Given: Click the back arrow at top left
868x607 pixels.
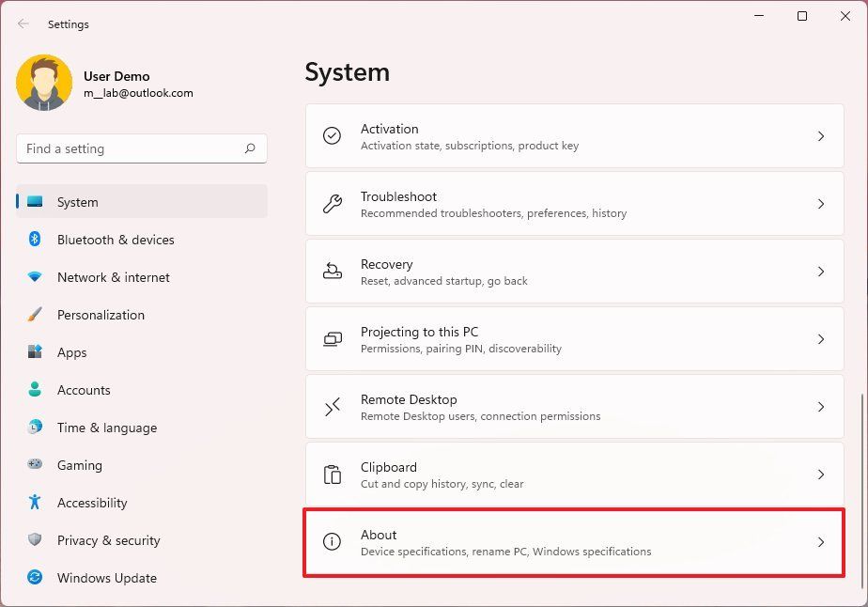Looking at the screenshot, I should (x=23, y=23).
